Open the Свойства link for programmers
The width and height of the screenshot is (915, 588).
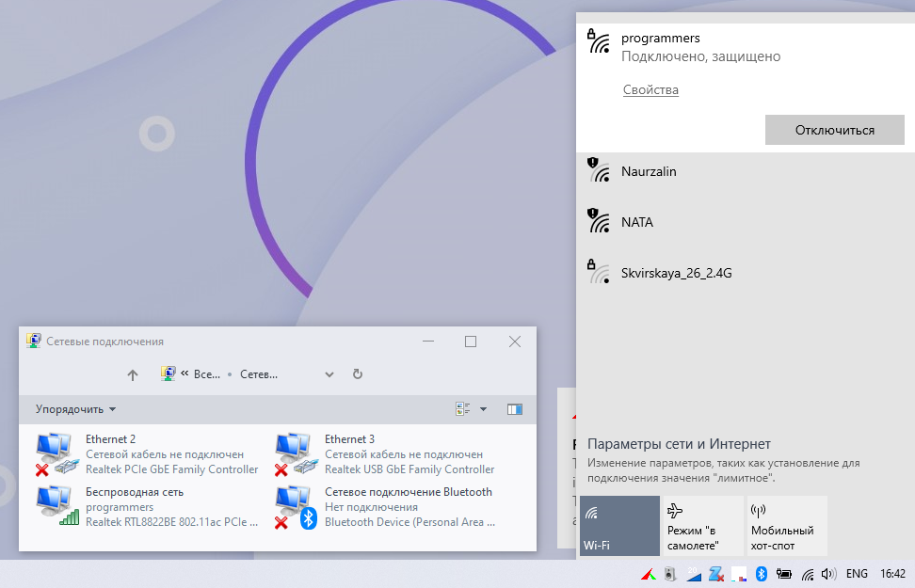coord(650,90)
